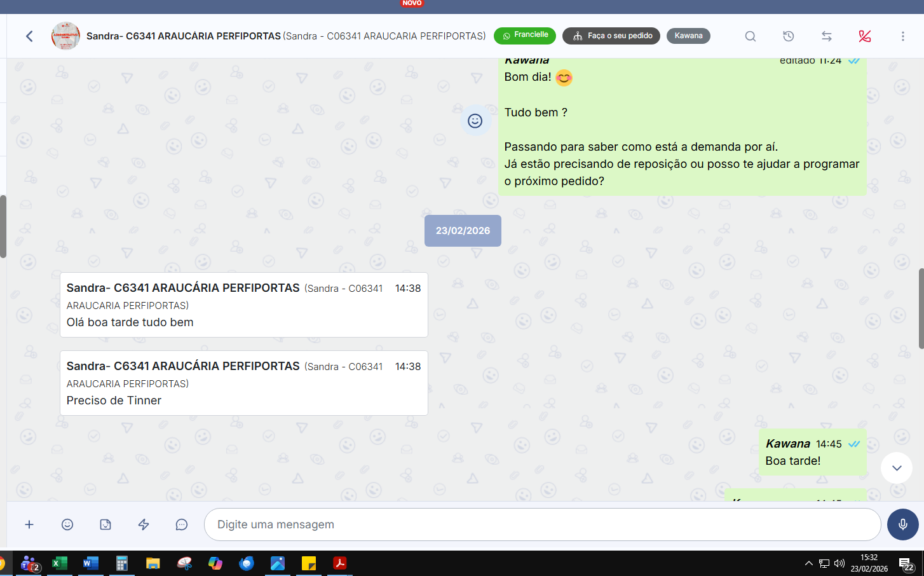Open the emoji picker
The image size is (924, 576).
pos(67,525)
